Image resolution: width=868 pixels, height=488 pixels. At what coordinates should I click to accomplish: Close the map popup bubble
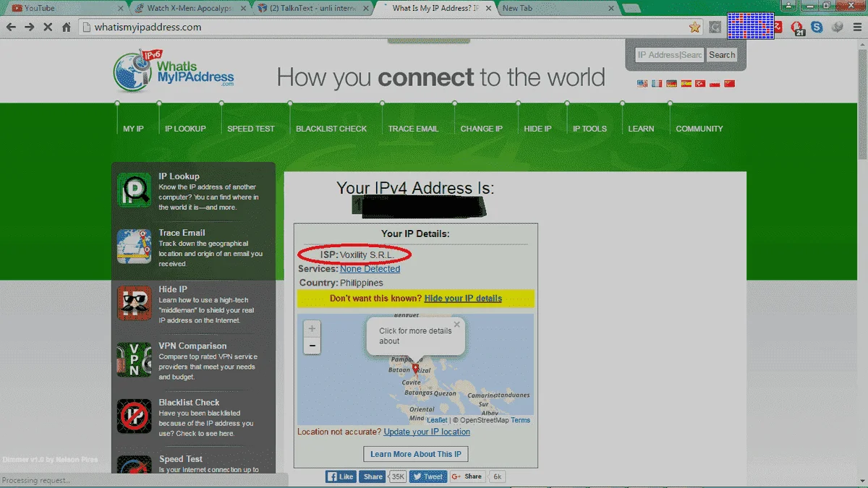(x=456, y=325)
